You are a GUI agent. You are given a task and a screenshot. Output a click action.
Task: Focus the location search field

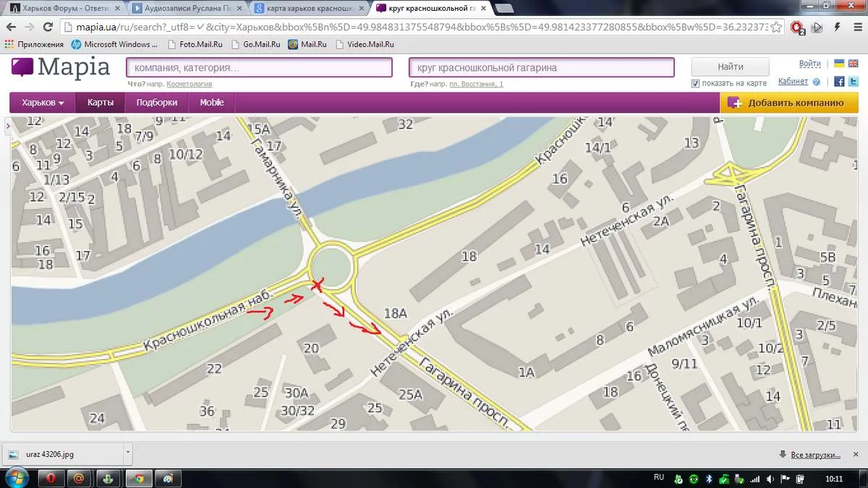[542, 67]
